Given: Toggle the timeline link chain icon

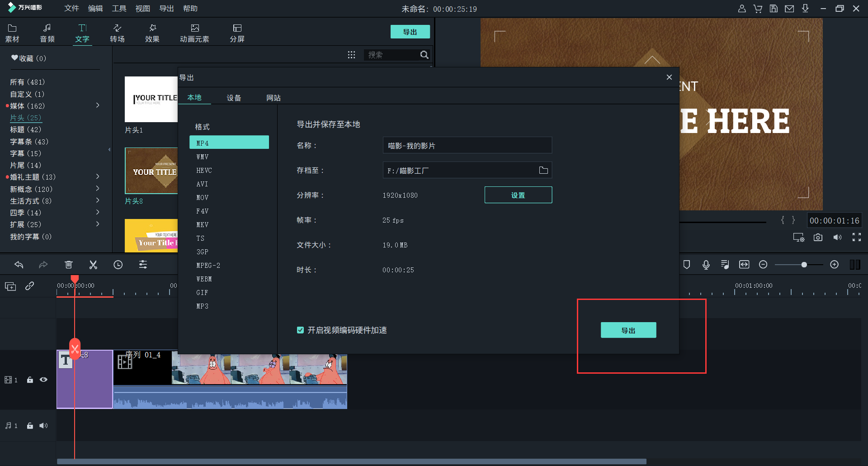Looking at the screenshot, I should [x=30, y=286].
